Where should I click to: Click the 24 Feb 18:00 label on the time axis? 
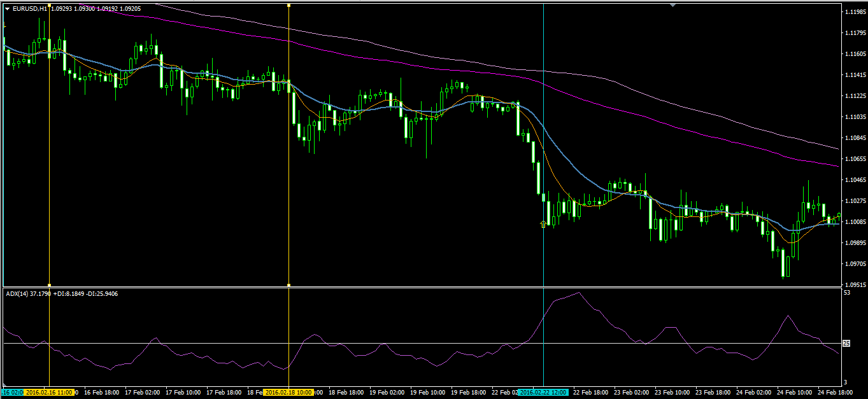[836, 393]
